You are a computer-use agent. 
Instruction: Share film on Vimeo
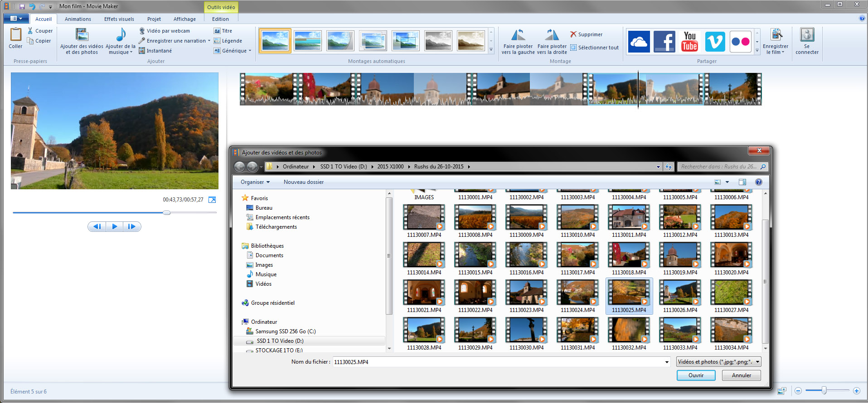click(x=715, y=42)
